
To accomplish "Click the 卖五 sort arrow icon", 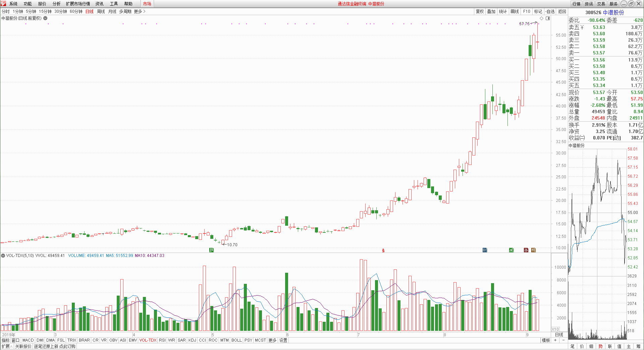I will (582, 27).
